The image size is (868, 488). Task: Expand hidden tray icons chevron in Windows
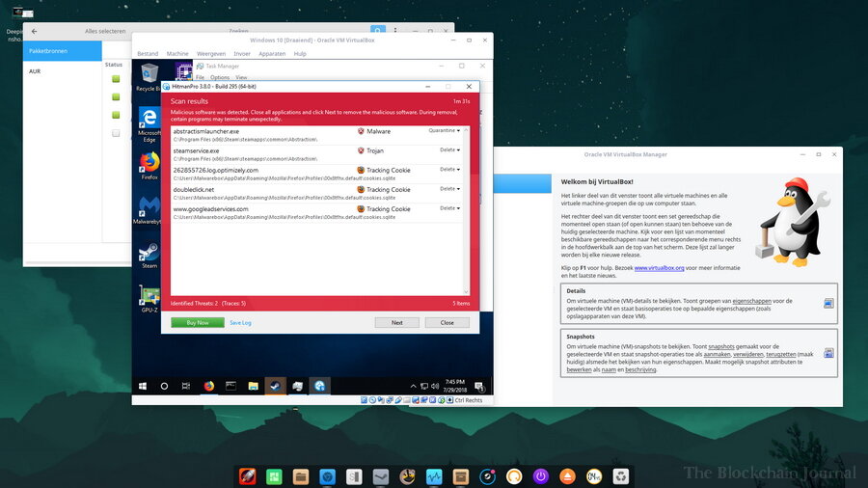tap(413, 386)
